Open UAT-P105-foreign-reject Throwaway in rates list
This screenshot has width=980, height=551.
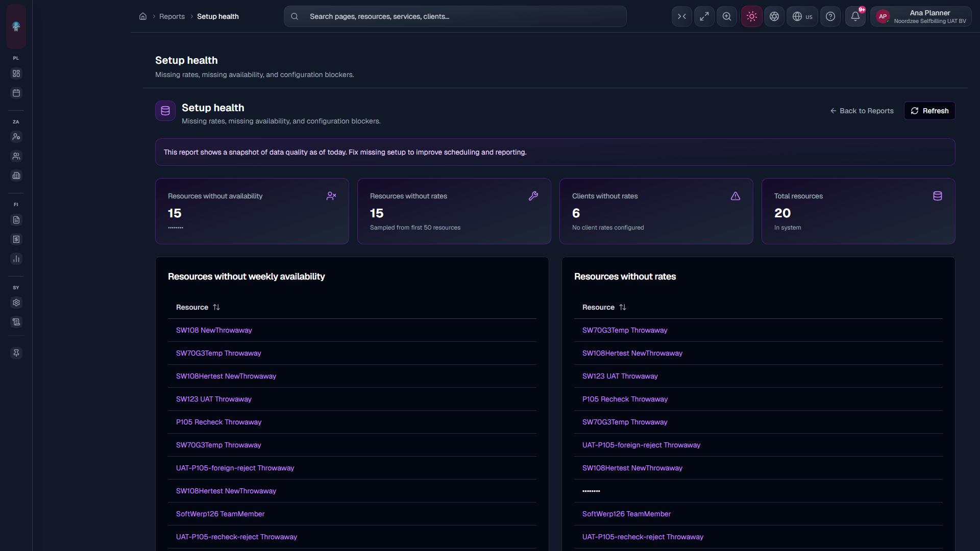tap(642, 445)
